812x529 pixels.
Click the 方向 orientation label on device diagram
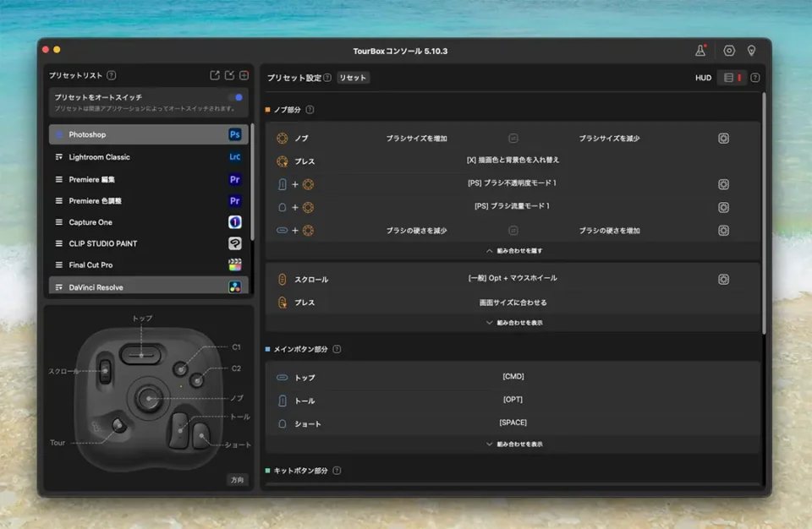[x=236, y=480]
